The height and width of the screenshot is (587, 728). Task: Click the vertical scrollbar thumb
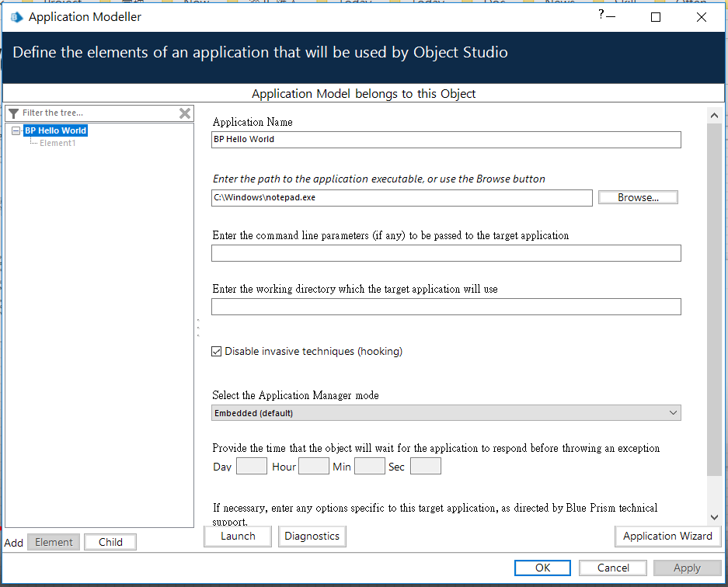pos(715,299)
